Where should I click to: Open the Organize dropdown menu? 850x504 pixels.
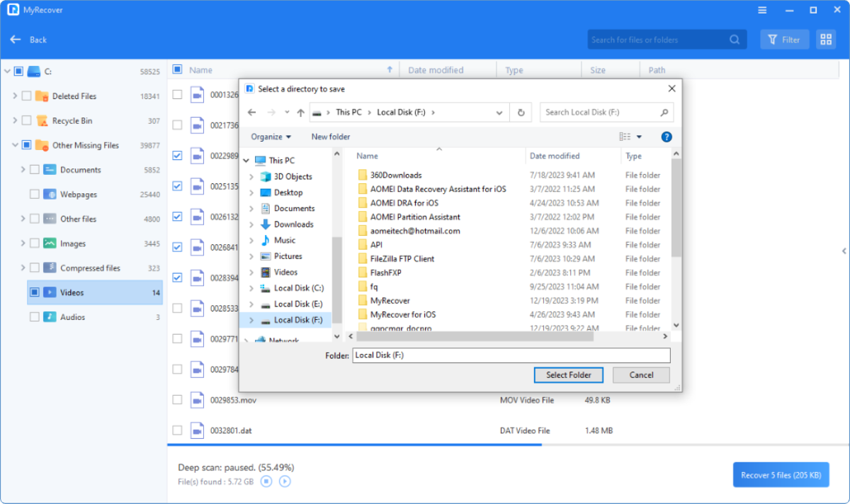click(x=268, y=137)
